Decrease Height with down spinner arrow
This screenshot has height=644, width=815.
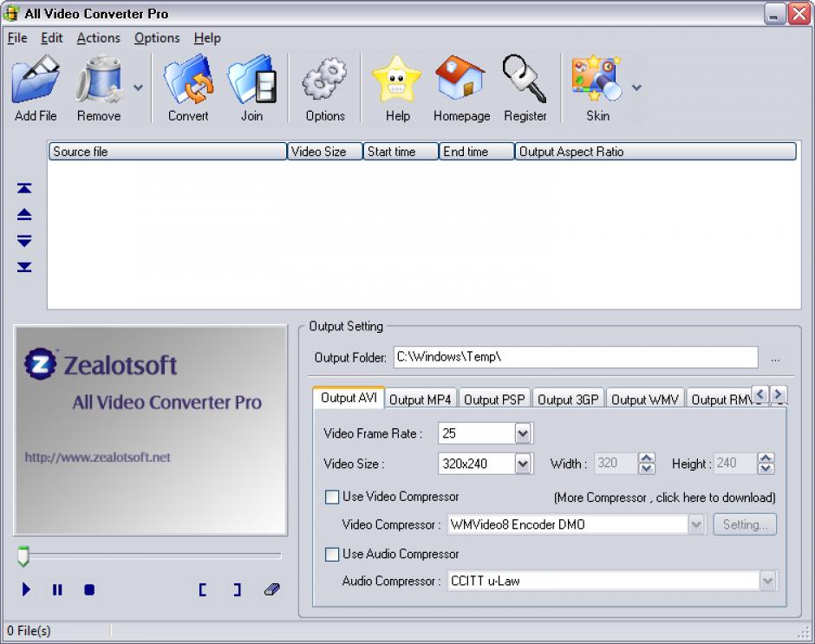(x=766, y=468)
